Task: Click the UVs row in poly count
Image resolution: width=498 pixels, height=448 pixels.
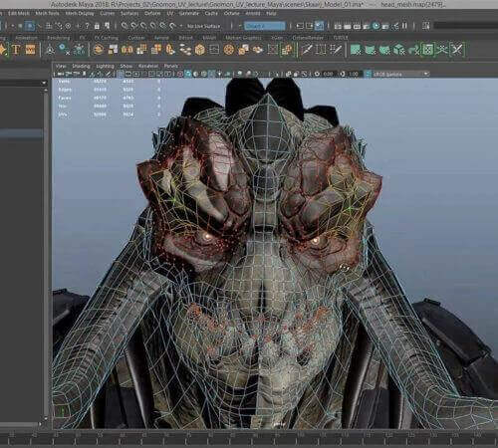Action: coord(110,114)
